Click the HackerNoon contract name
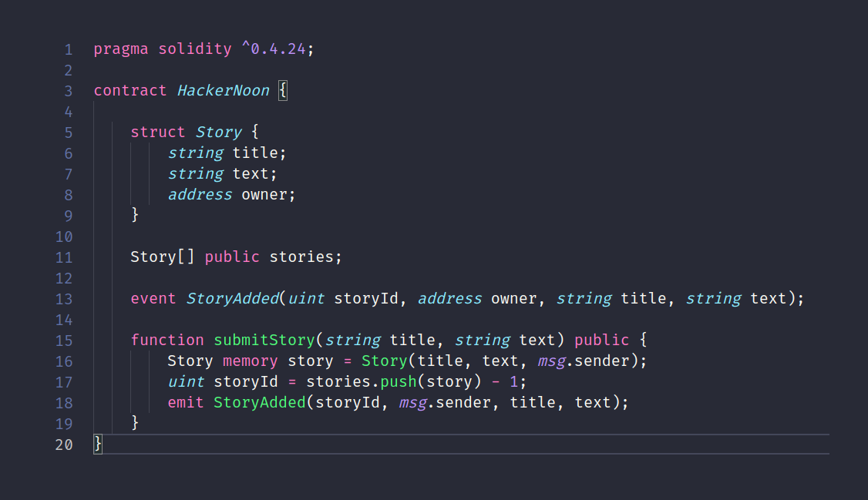Viewport: 868px width, 500px height. pos(223,91)
